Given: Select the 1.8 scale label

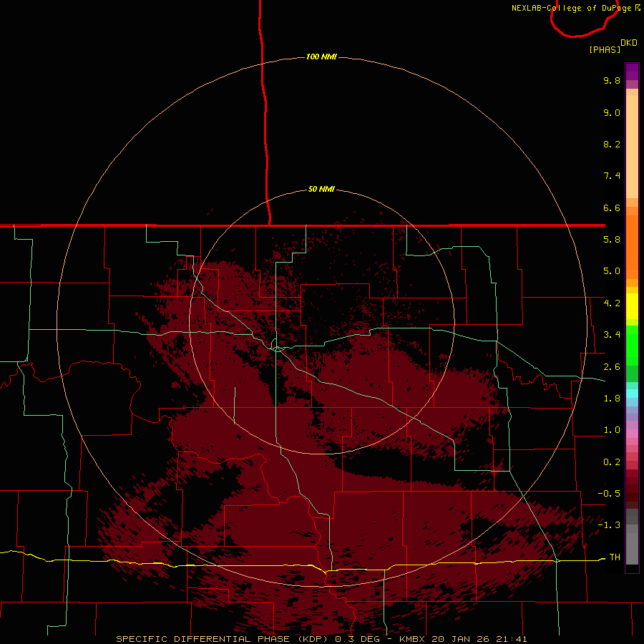Looking at the screenshot, I should (612, 399).
